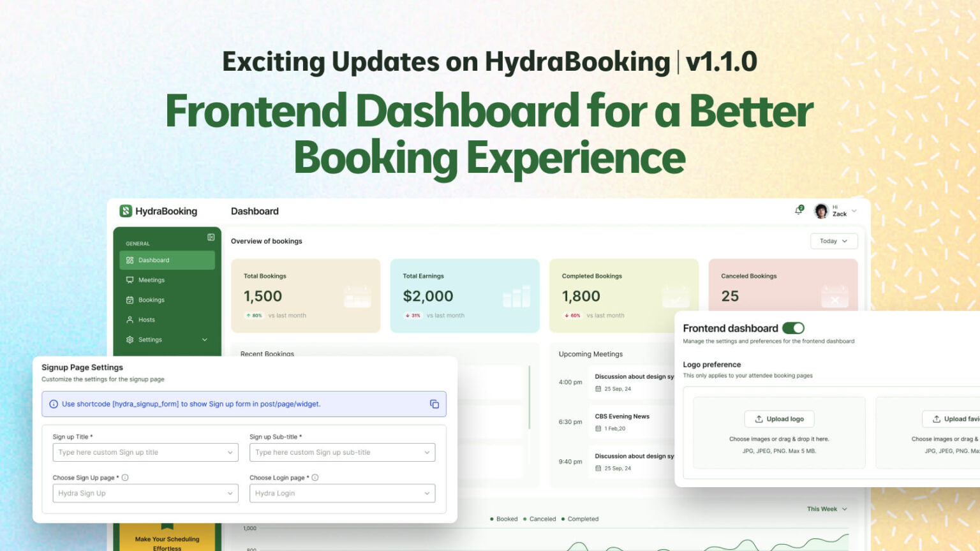Disable the Frontend dashboard toggle

tap(794, 328)
